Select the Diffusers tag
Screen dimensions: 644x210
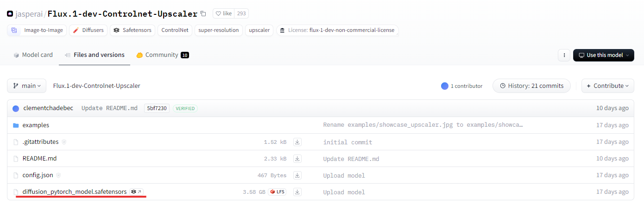pyautogui.click(x=88, y=30)
